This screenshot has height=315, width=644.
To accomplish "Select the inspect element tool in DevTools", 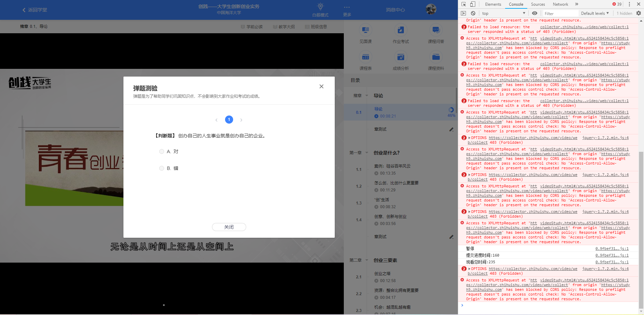I will tap(464, 4).
